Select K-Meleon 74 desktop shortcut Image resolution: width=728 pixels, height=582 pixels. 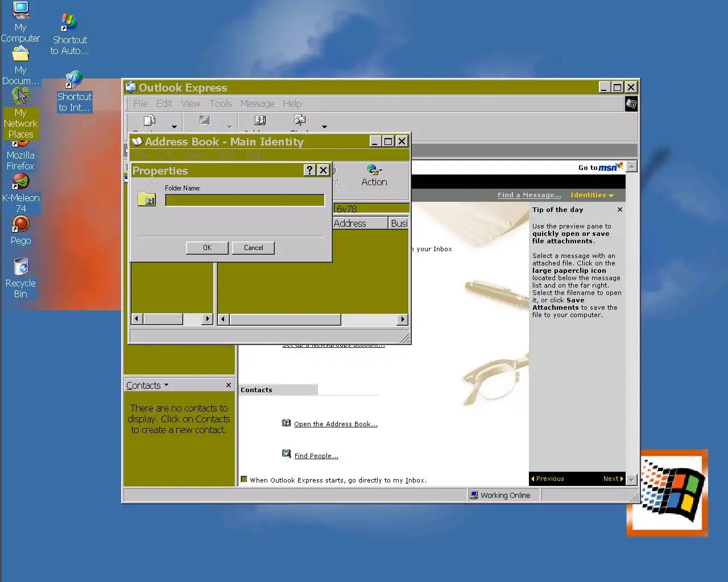[20, 194]
